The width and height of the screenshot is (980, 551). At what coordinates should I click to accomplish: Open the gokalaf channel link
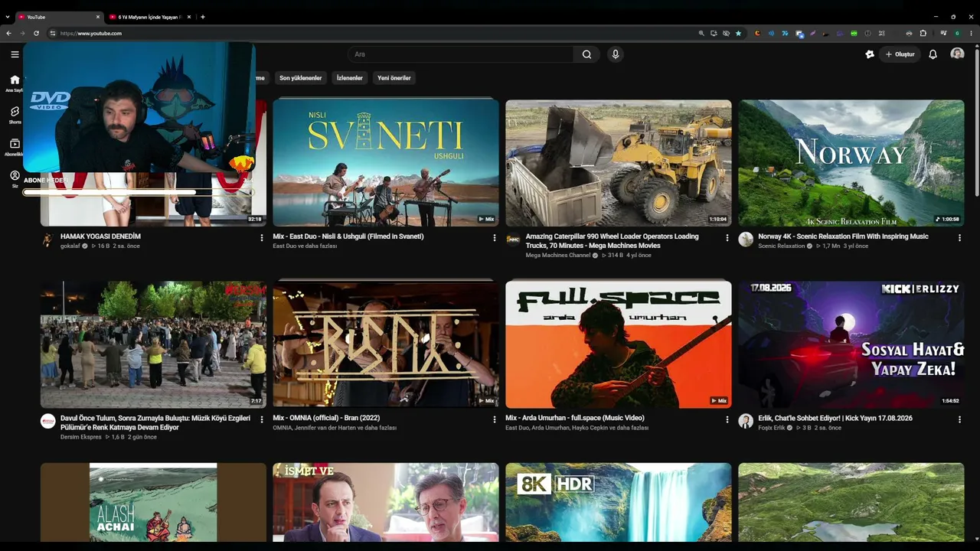[70, 246]
